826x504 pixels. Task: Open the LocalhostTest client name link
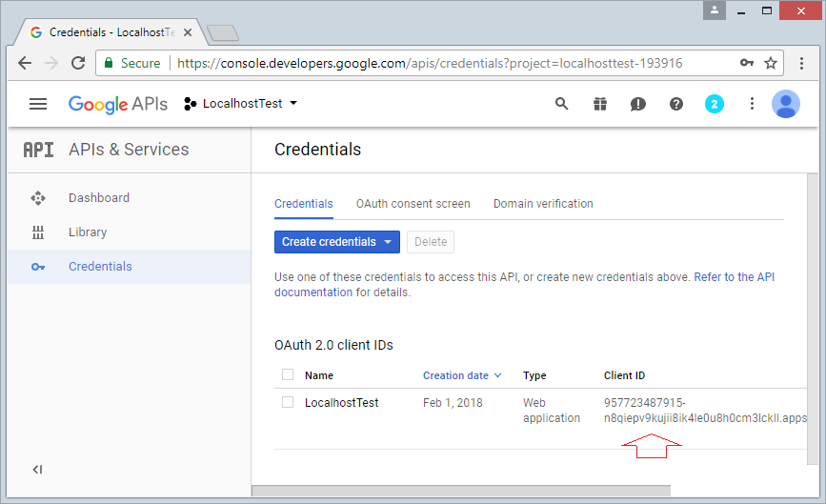tap(341, 403)
